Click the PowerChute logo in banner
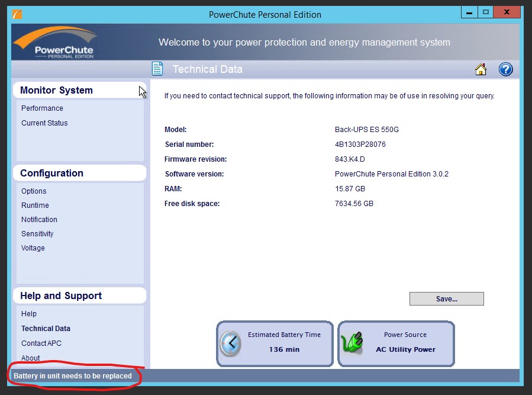532x395 pixels. pos(54,43)
